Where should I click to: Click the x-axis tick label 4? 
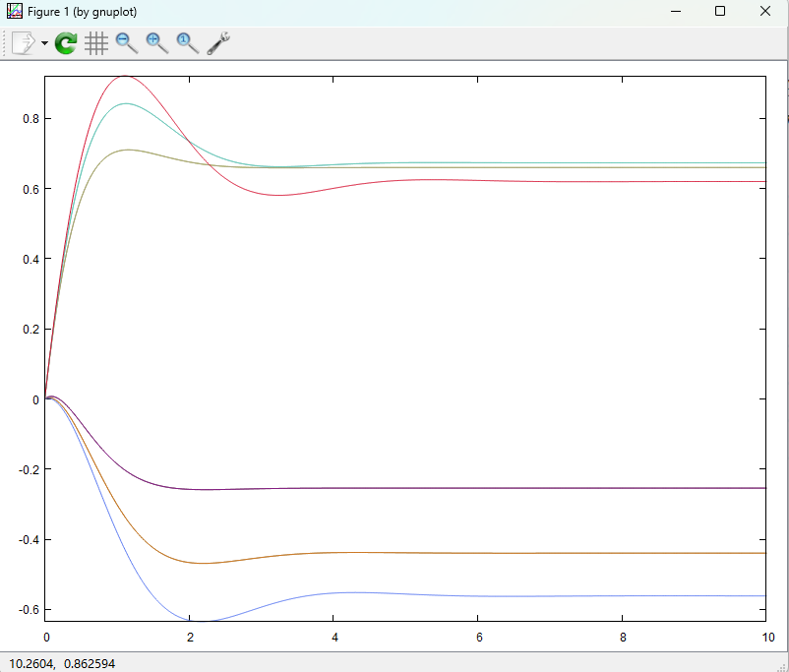(334, 637)
